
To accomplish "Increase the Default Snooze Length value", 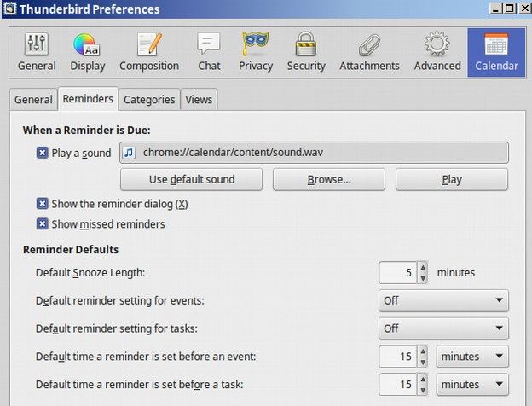I will [x=423, y=268].
